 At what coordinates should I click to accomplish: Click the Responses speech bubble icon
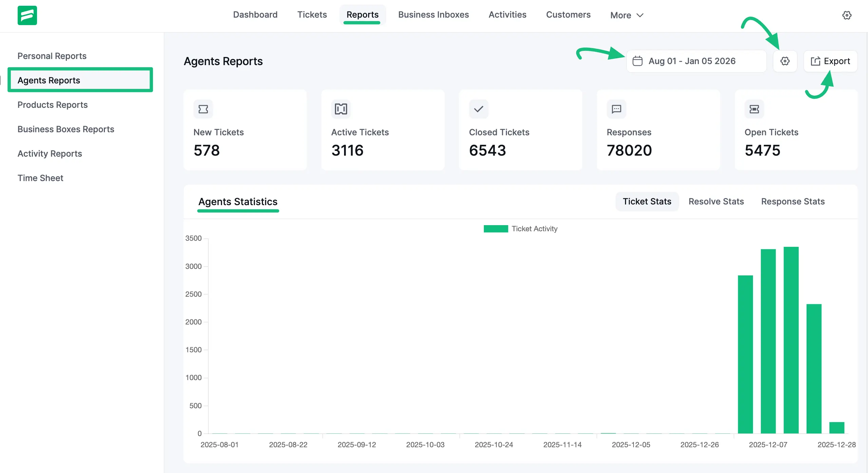coord(616,109)
